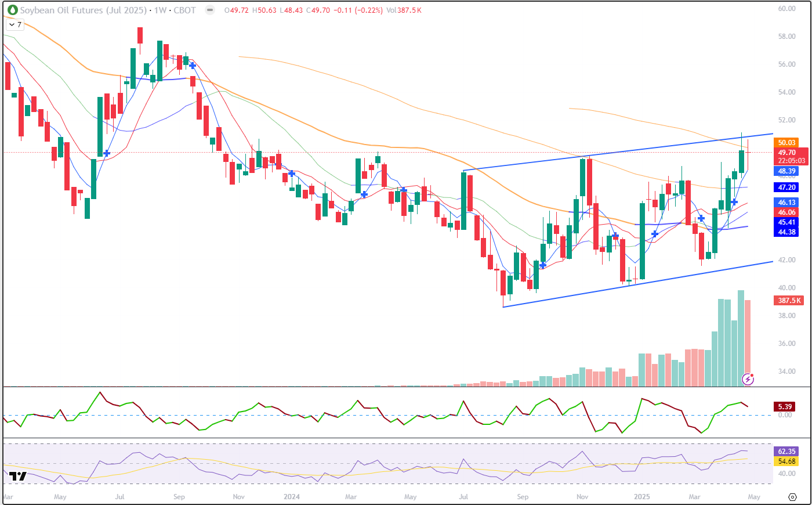812x505 pixels.
Task: Click the purple 62.35 RSI label
Action: tap(786, 452)
